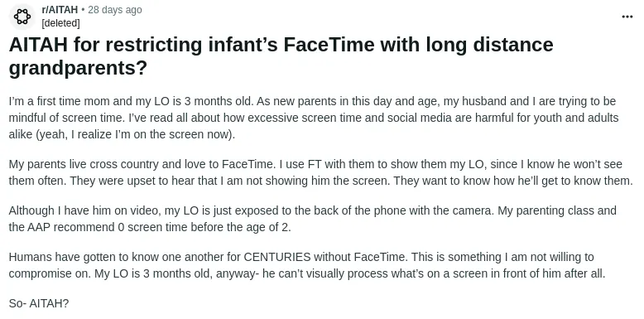The width and height of the screenshot is (644, 319).
Task: Click the "28 days ago" timestamp
Action: [114, 10]
